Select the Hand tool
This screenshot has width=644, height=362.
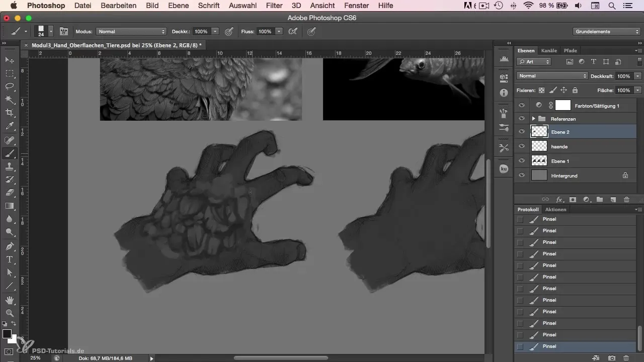point(10,300)
